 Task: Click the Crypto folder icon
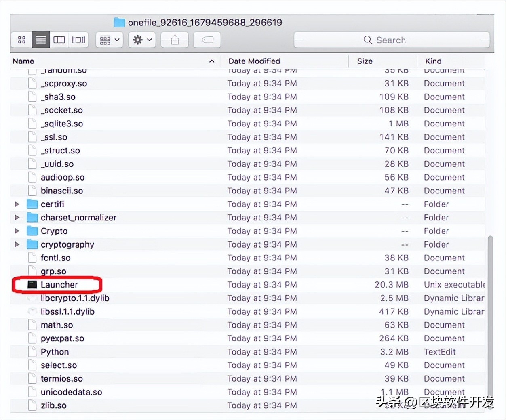point(32,231)
